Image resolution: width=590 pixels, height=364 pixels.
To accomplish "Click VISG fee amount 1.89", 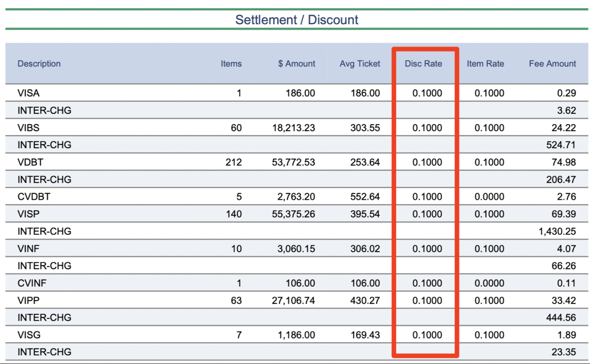I will [x=567, y=335].
